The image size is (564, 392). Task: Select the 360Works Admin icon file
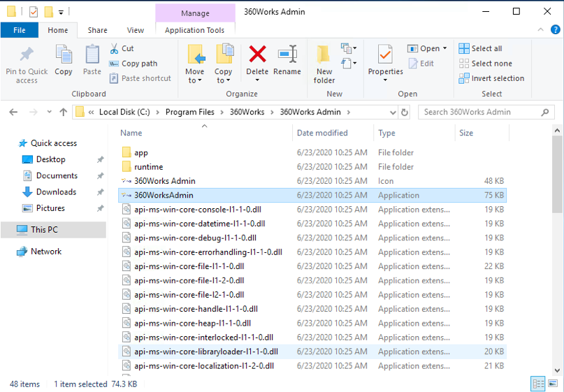pos(312,181)
